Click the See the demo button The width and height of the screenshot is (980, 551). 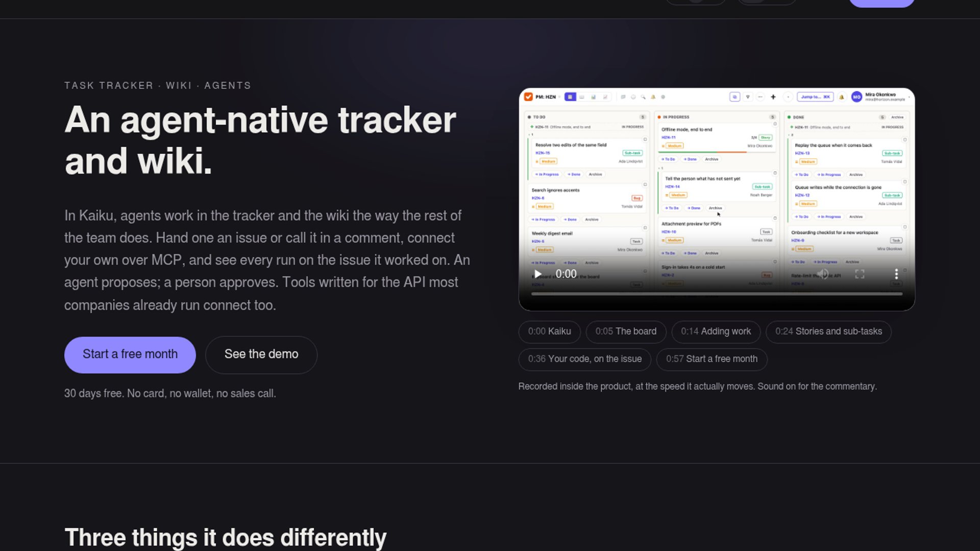pyautogui.click(x=261, y=355)
